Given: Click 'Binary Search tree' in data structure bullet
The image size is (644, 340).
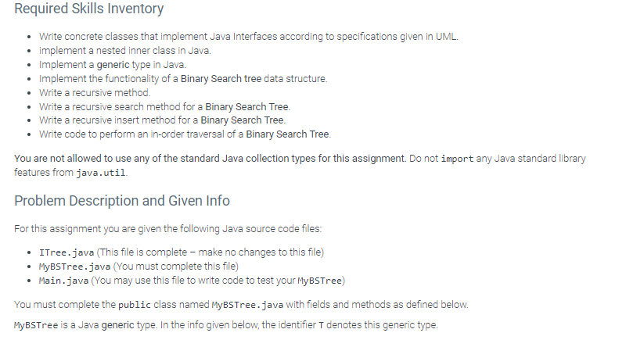Looking at the screenshot, I should (x=221, y=79).
